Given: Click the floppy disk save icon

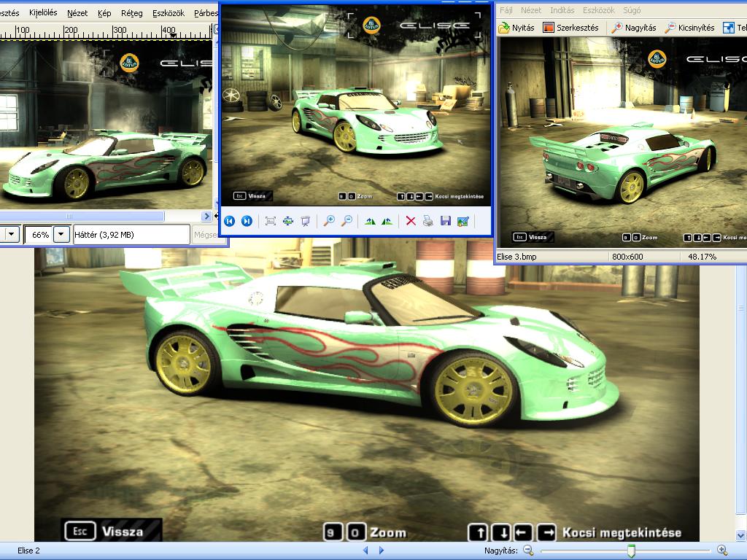Looking at the screenshot, I should coord(446,221).
